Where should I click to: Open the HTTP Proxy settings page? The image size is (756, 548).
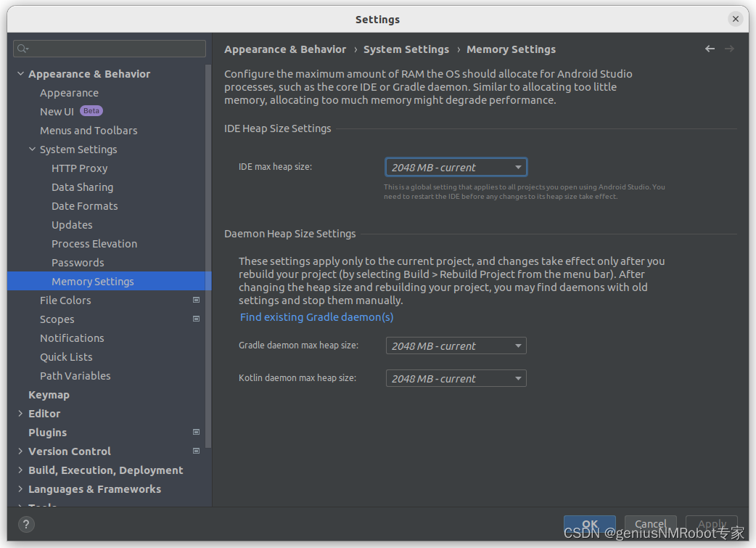click(x=79, y=168)
